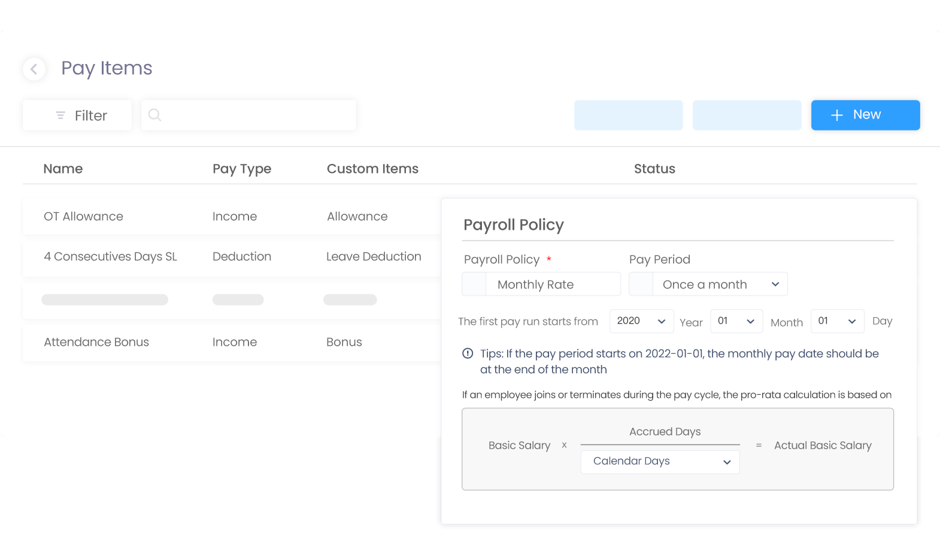Image resolution: width=940 pixels, height=560 pixels.
Task: Open the day 01 dropdown
Action: [x=837, y=321]
